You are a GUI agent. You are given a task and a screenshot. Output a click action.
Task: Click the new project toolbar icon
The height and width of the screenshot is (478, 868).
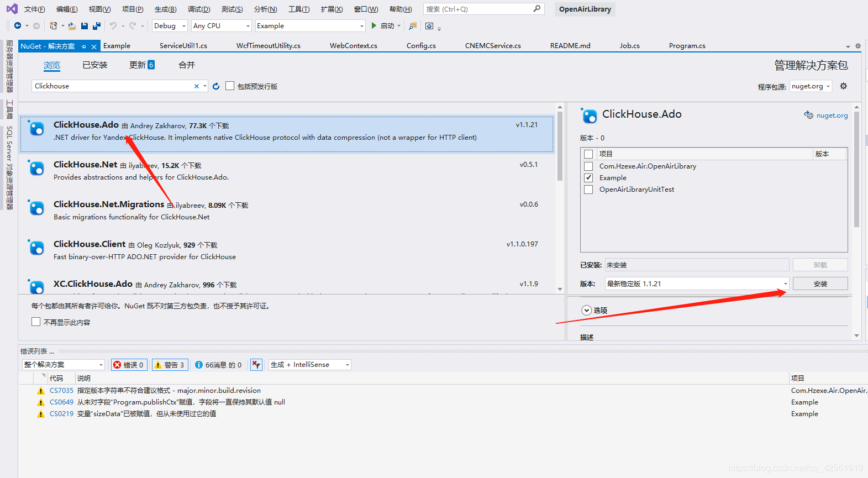click(54, 26)
